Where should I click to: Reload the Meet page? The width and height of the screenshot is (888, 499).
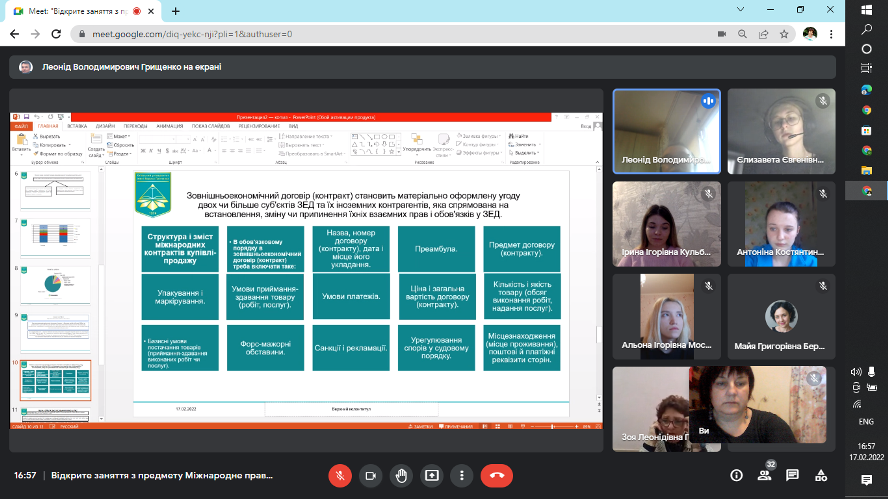[x=56, y=34]
